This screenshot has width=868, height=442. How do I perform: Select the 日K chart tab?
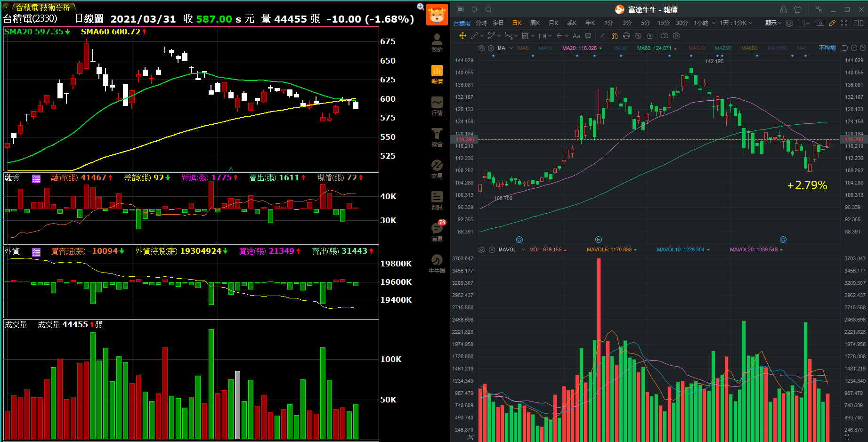(517, 23)
